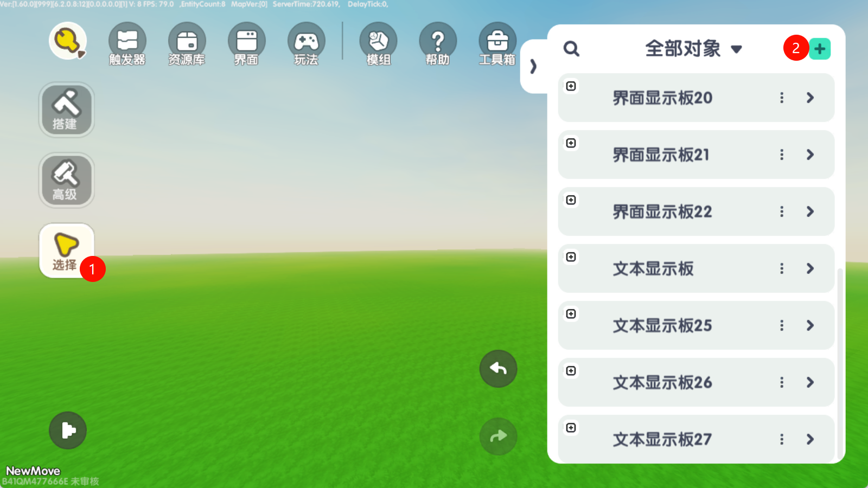Select the 搭建 build mode
This screenshot has height=488, width=868.
tap(66, 110)
